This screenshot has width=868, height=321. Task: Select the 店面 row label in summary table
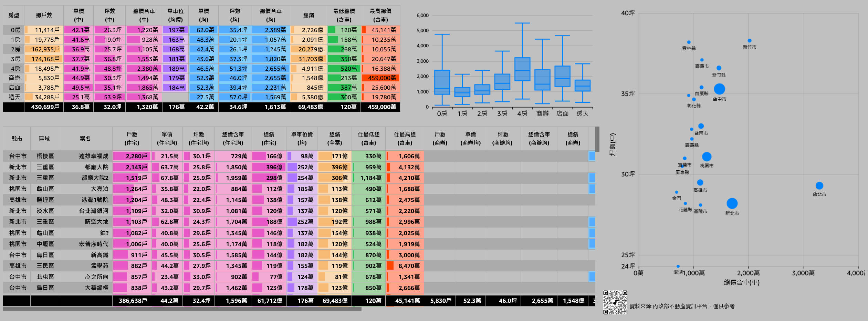tap(14, 88)
